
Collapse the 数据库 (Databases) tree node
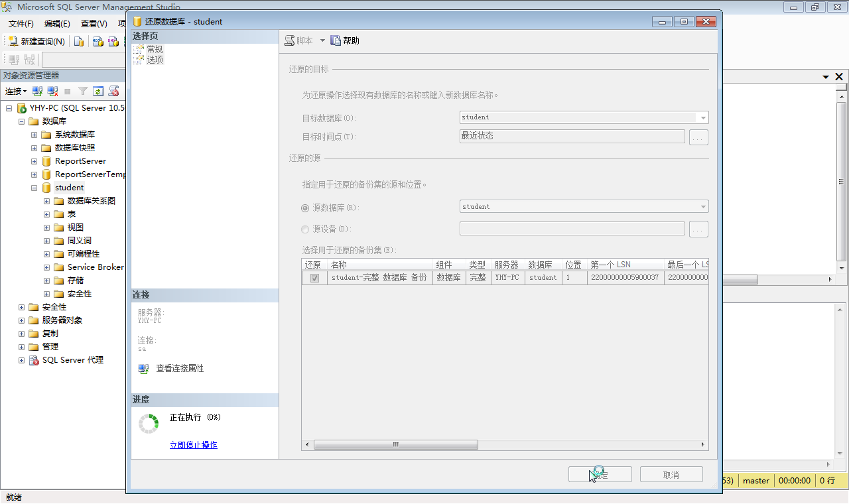point(22,121)
